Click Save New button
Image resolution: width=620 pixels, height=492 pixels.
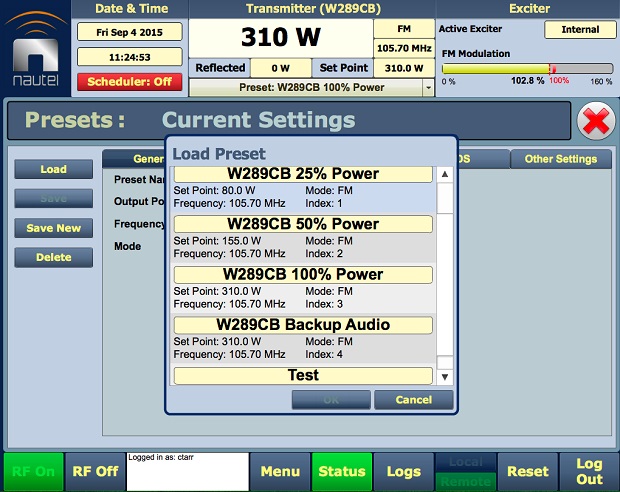pos(54,228)
